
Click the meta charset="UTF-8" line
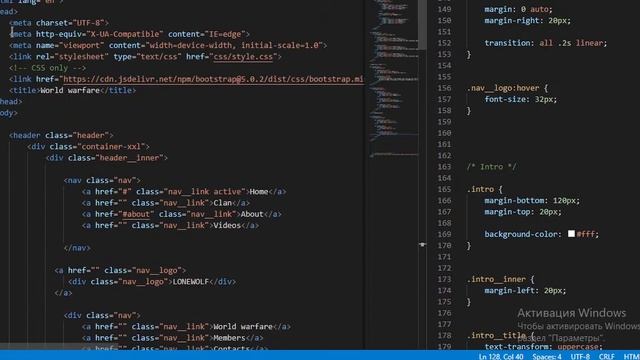pos(59,23)
